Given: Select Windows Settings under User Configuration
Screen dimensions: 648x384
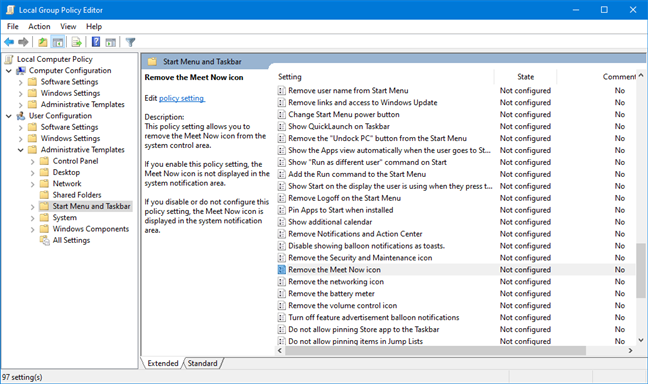Looking at the screenshot, I should click(70, 138).
